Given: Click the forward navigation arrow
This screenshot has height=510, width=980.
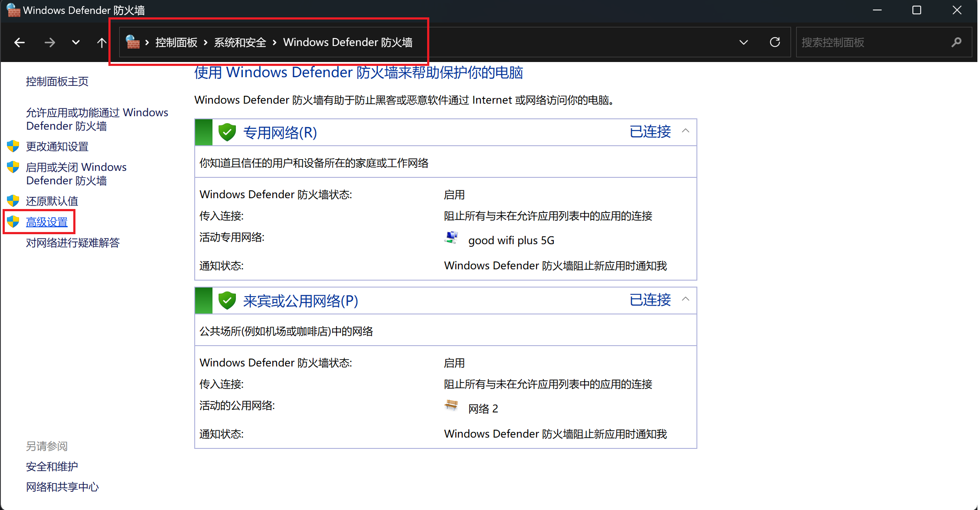Looking at the screenshot, I should pyautogui.click(x=50, y=42).
